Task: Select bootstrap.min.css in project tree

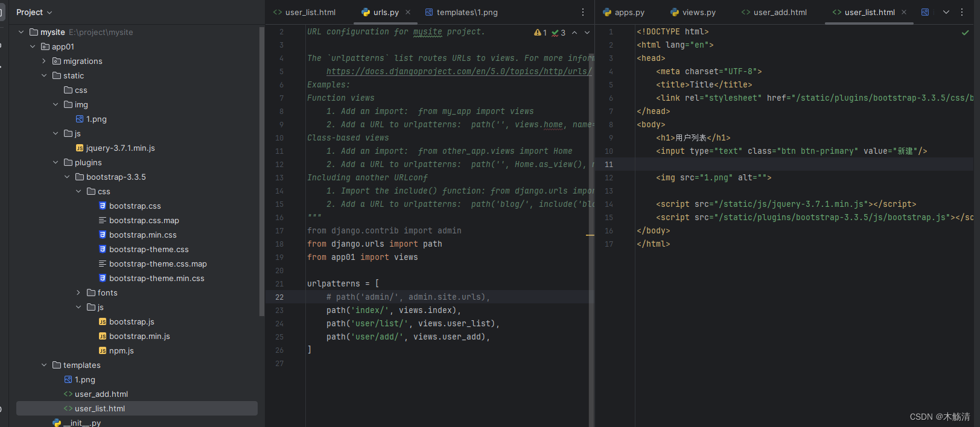Action: coord(142,235)
